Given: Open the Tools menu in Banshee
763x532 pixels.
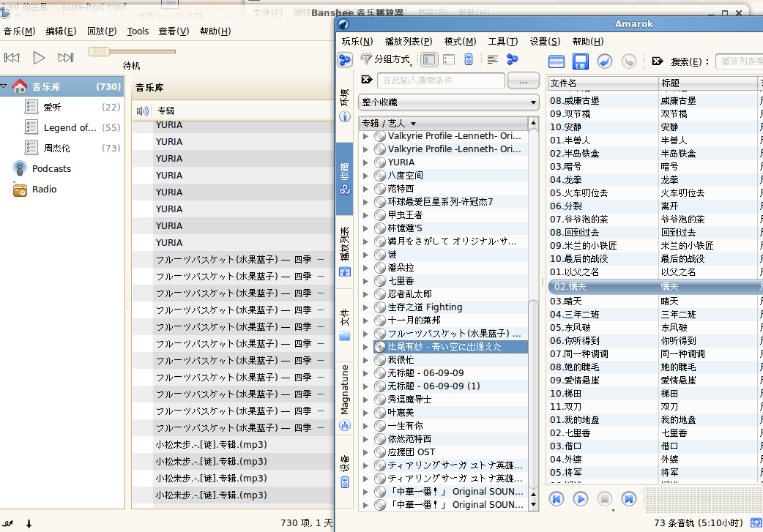Looking at the screenshot, I should coord(138,31).
